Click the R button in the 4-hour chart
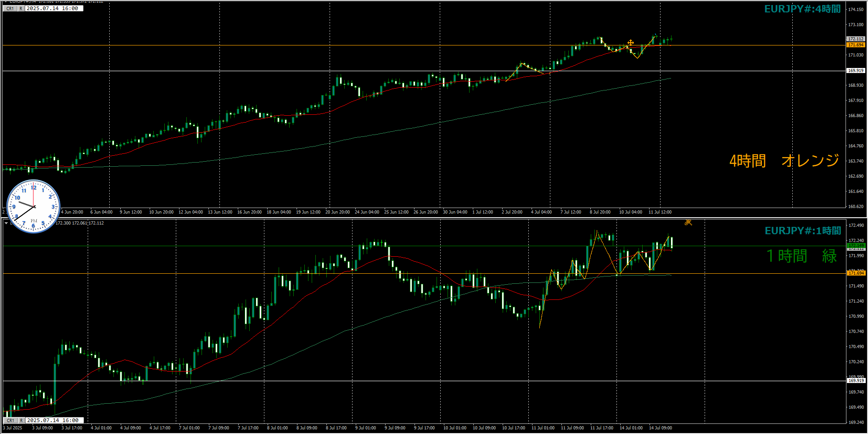Viewport: 868px width, 434px height. pos(21,8)
